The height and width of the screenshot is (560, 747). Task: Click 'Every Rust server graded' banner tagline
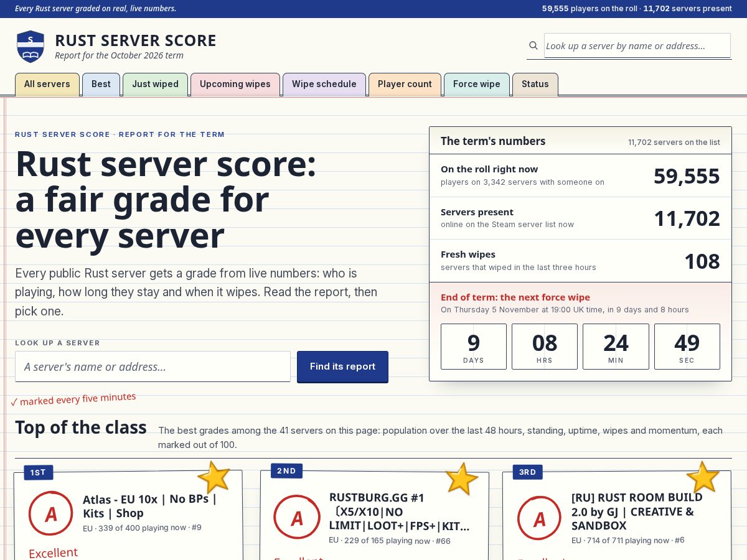pyautogui.click(x=95, y=9)
